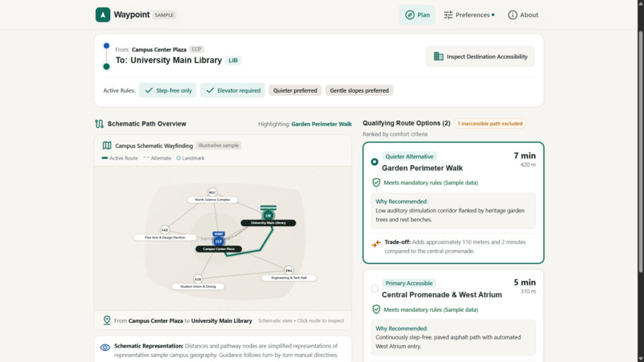Image resolution: width=644 pixels, height=362 pixels.
Task: Click the Illustrative sample badge
Action: pos(218,145)
